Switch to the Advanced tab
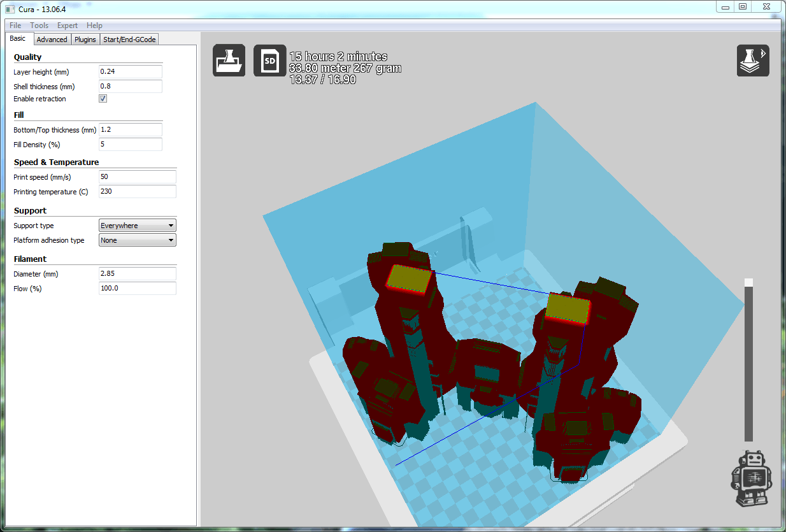 tap(52, 40)
